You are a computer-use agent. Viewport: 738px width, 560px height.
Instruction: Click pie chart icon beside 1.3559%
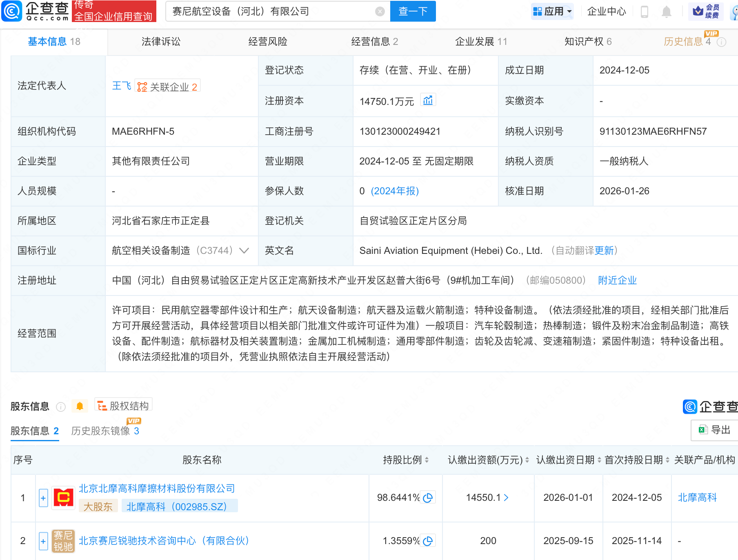(428, 541)
